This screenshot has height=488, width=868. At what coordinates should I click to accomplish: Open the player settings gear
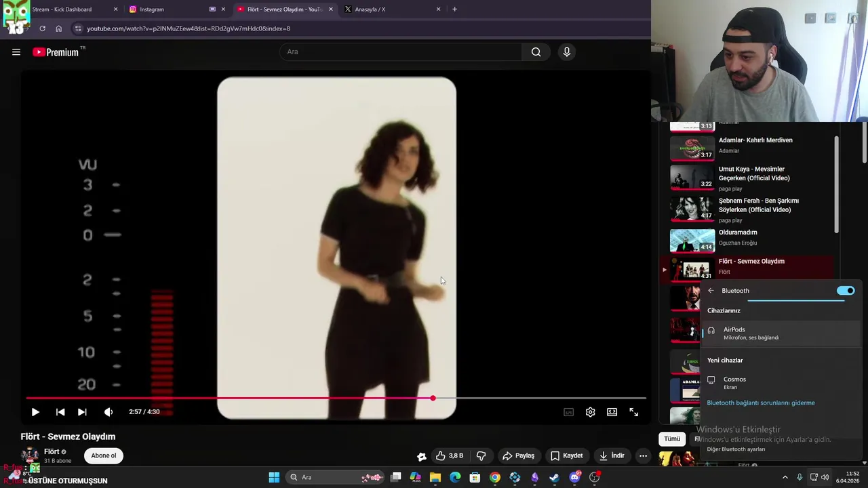point(591,411)
